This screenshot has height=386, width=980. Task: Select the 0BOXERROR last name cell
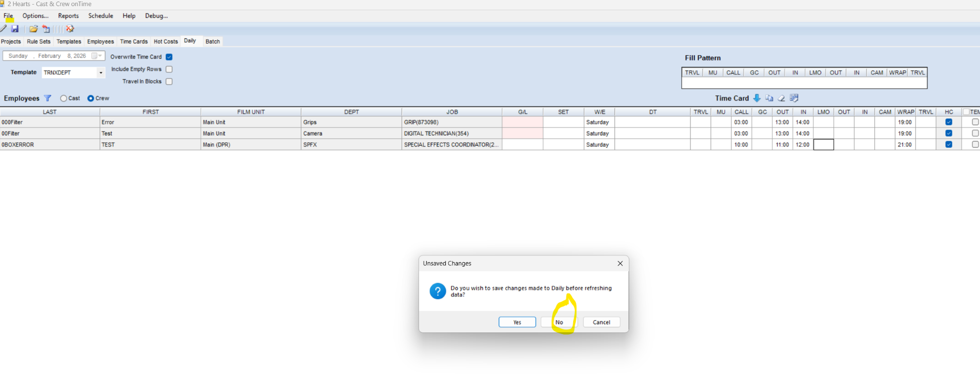pos(50,145)
